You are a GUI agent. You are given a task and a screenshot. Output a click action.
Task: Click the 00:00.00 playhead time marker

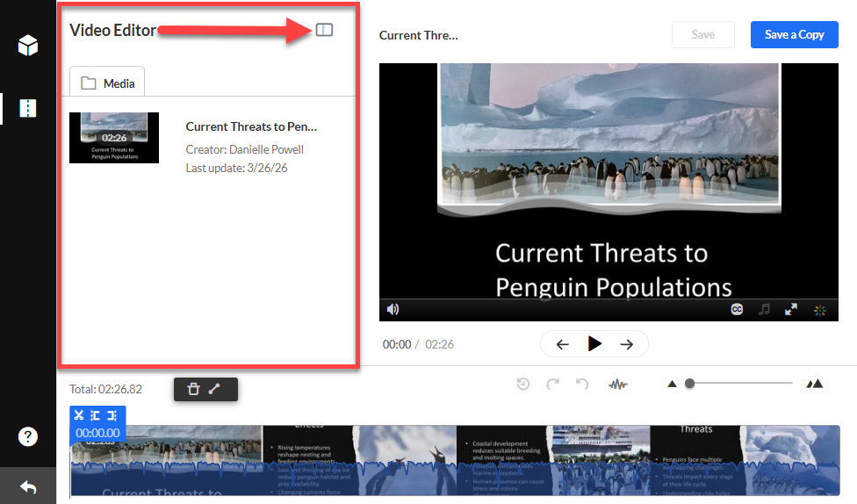coord(97,433)
